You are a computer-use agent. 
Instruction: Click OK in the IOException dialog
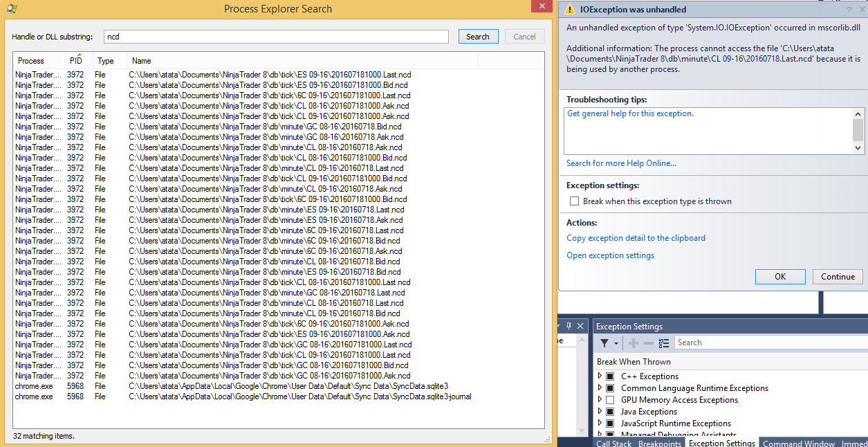tap(780, 276)
